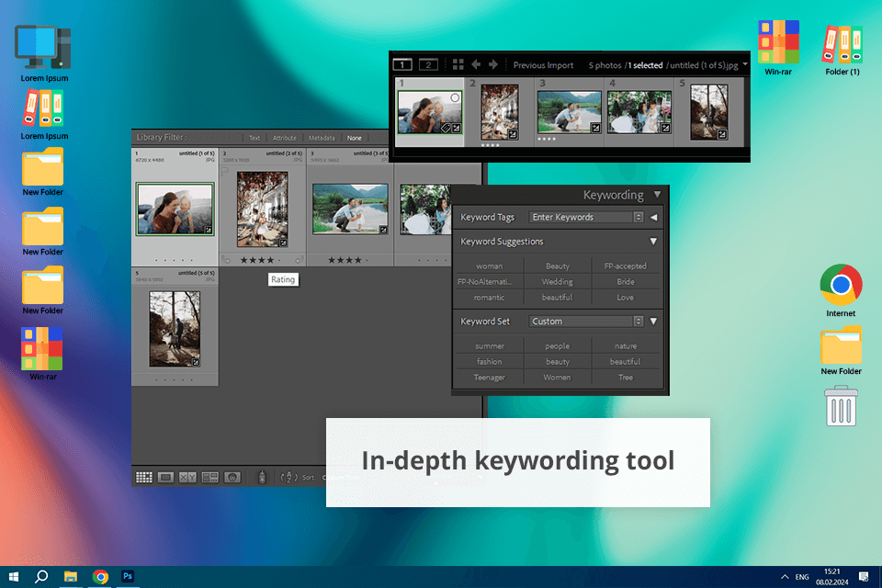Select the Metadata tab in Library Filter
Image resolution: width=882 pixels, height=588 pixels.
322,138
